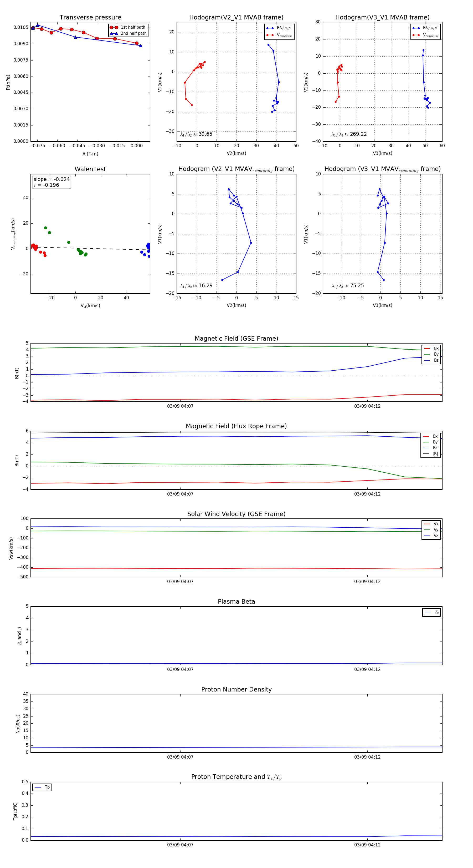Click the V3_V1 MVAV remaining frame hodogram title

coord(382,169)
